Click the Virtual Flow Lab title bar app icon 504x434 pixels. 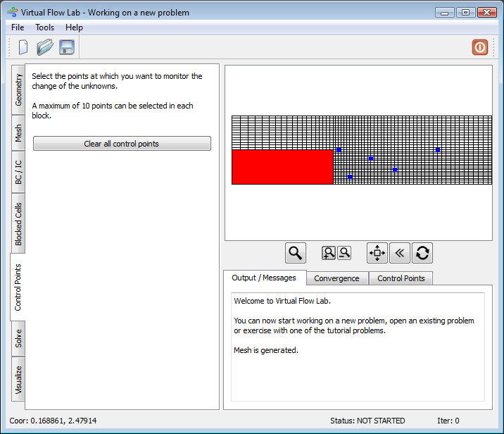(13, 12)
